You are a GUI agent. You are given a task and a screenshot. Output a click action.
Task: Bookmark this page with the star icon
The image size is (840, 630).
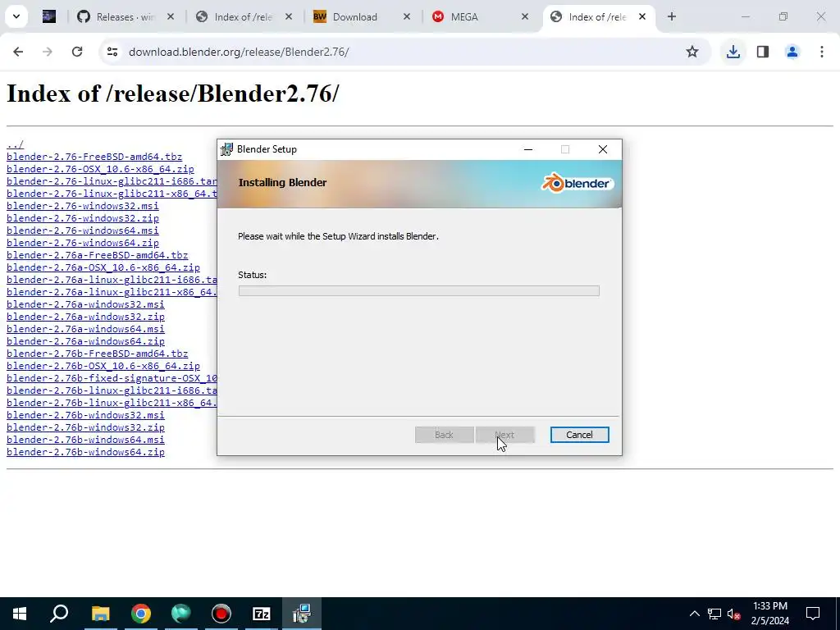click(x=692, y=52)
